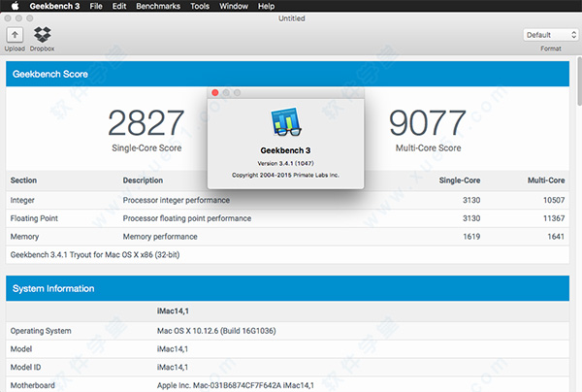Click the Untitled window title

coord(292,18)
